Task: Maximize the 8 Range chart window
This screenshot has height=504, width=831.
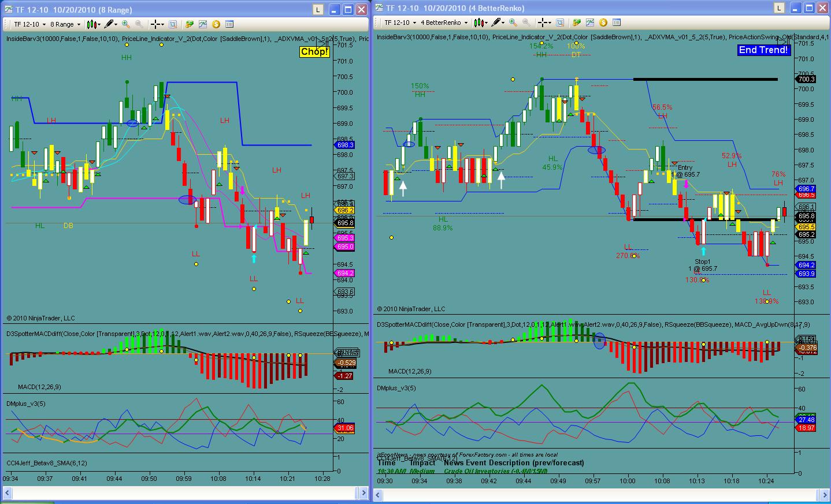Action: click(348, 9)
